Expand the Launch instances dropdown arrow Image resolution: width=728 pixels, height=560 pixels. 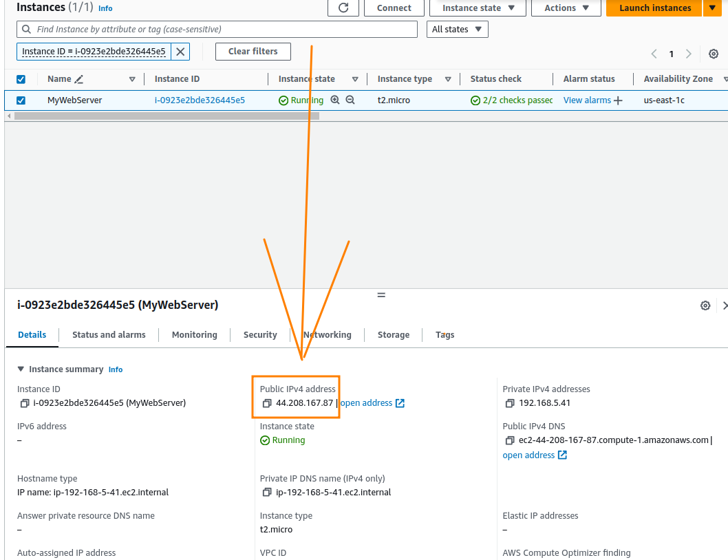coord(712,8)
